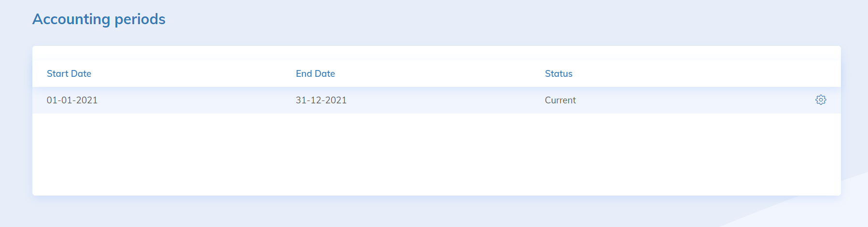Image resolution: width=868 pixels, height=227 pixels.
Task: Select the 01-01-2021 start date cell
Action: (72, 100)
